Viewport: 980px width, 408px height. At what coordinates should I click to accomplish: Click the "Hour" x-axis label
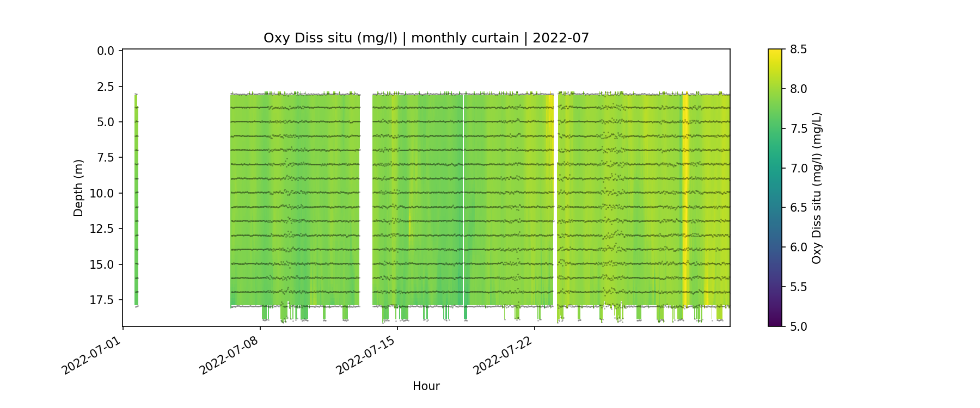(426, 386)
